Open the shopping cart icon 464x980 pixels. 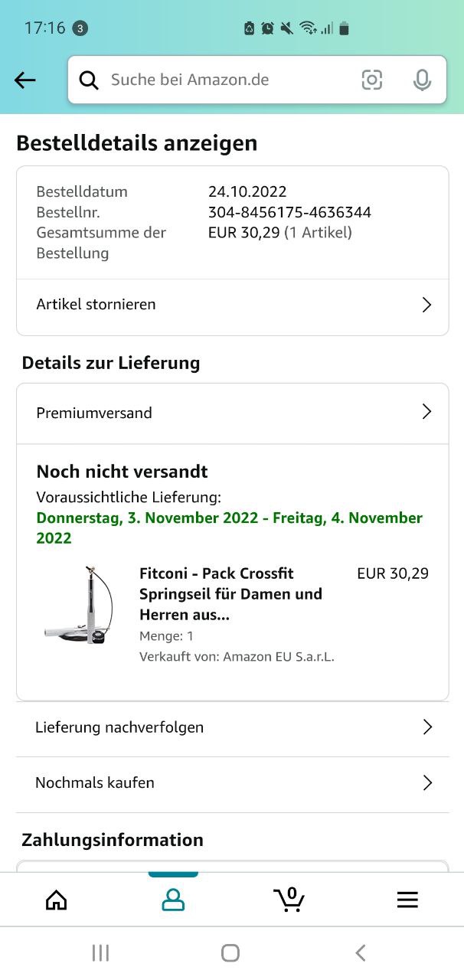point(289,899)
